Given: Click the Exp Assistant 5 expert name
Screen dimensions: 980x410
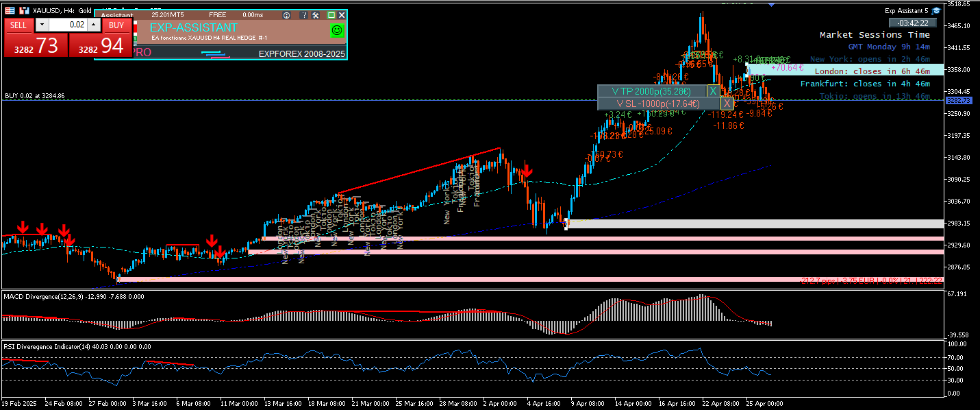Looking at the screenshot, I should tap(907, 10).
